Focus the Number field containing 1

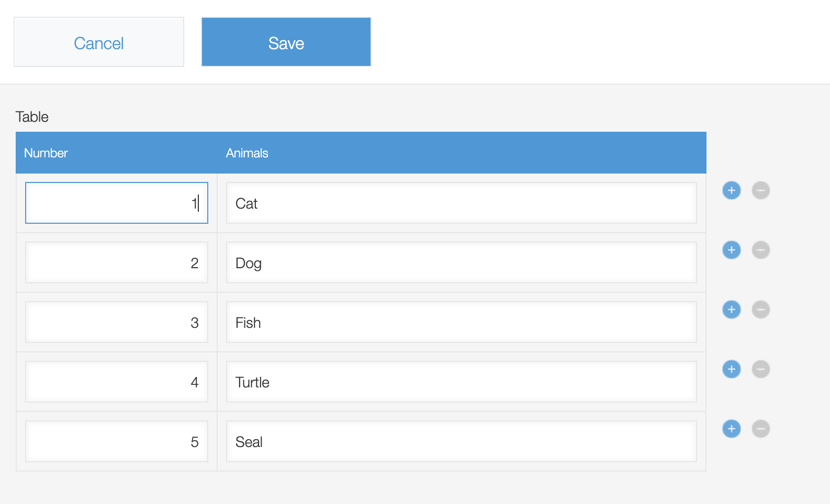point(116,203)
